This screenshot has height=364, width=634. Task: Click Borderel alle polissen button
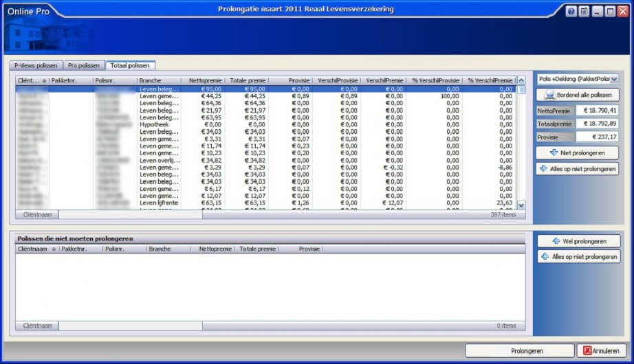[578, 95]
